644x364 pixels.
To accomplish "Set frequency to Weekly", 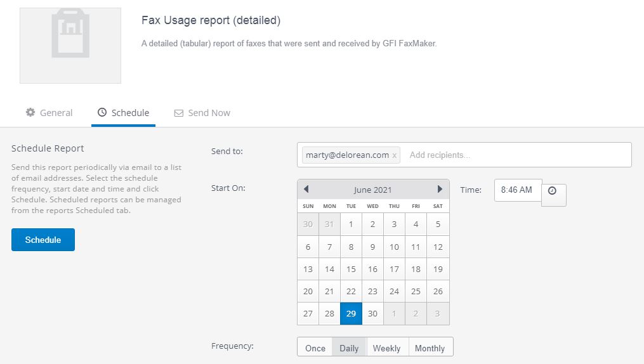I will 386,348.
